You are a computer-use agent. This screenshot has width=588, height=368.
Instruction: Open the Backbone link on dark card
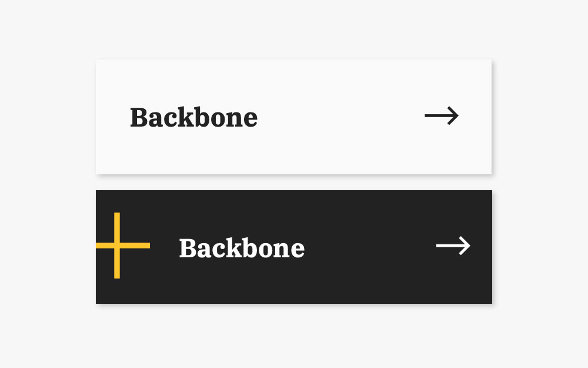(242, 248)
